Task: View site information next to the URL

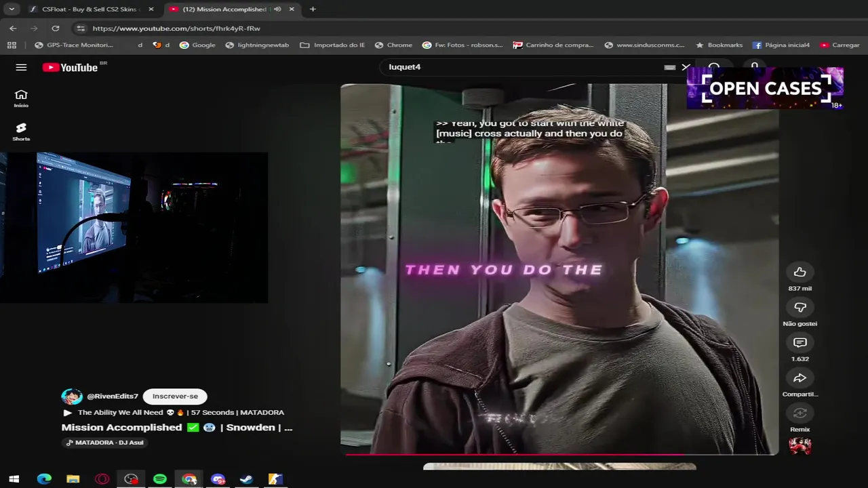Action: (81, 28)
